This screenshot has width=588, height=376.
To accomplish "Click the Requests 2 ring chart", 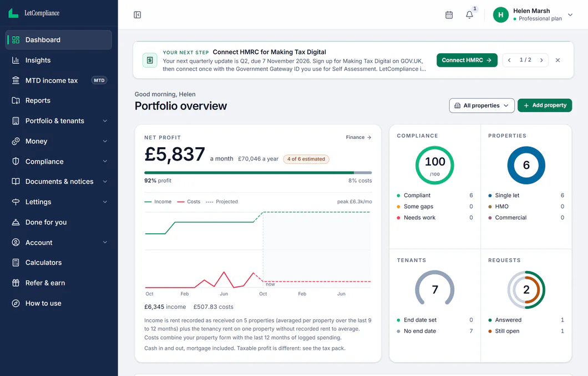I will click(x=526, y=289).
